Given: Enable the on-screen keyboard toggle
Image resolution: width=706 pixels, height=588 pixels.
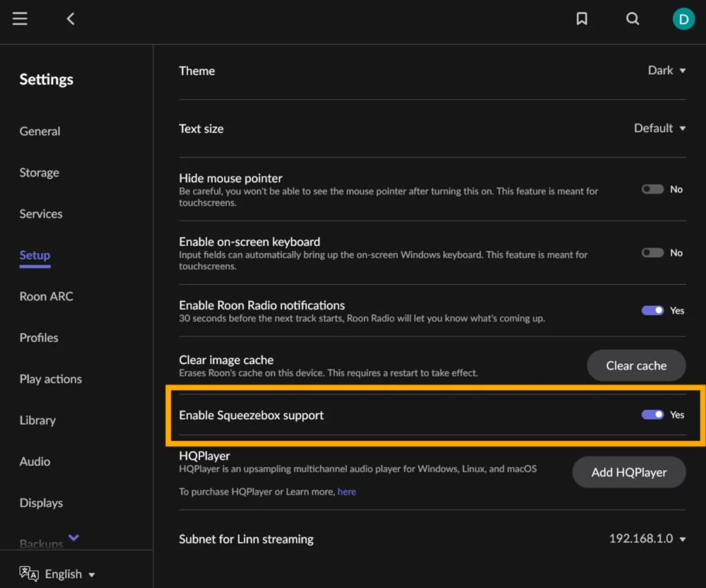Looking at the screenshot, I should pyautogui.click(x=652, y=252).
